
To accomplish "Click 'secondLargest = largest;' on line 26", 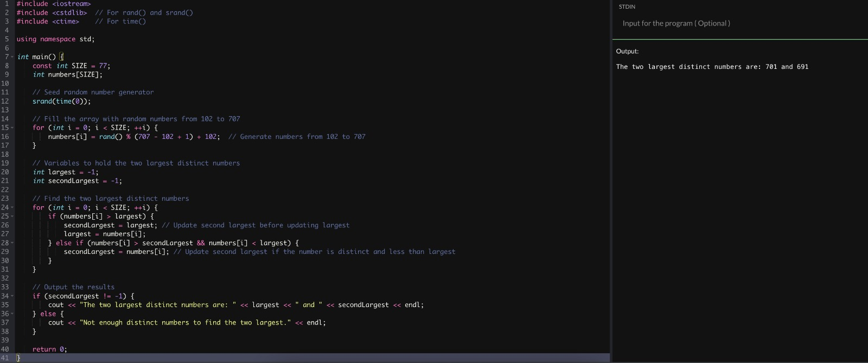I will point(111,225).
